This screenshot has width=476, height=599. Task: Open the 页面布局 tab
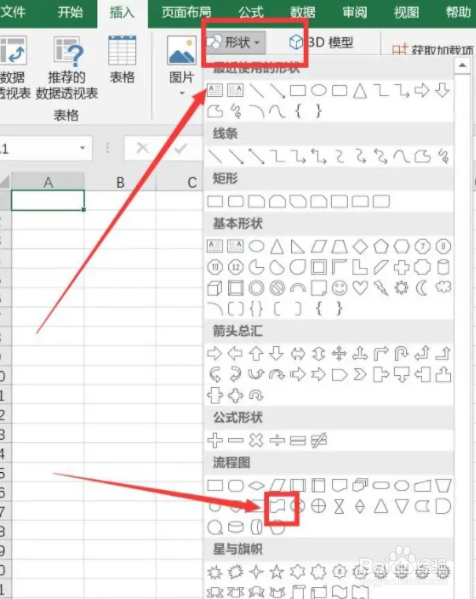[186, 12]
